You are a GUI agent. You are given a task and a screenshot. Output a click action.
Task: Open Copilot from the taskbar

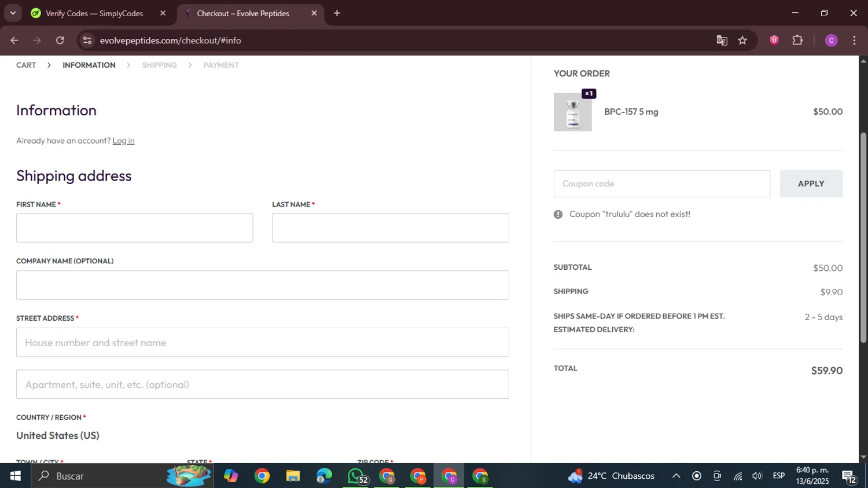231,476
